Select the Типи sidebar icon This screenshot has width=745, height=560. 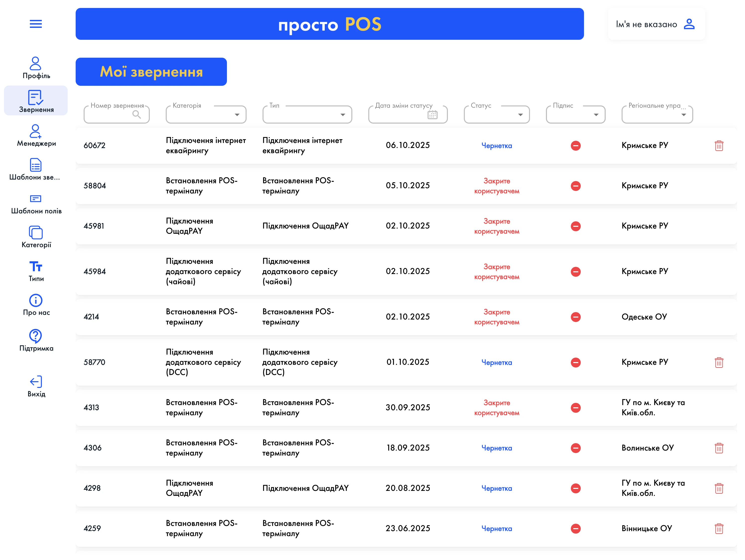click(36, 267)
